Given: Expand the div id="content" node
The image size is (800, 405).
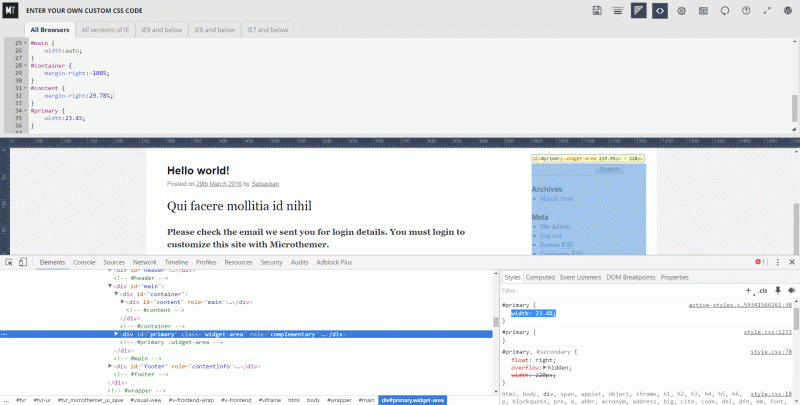Looking at the screenshot, I should 122,302.
